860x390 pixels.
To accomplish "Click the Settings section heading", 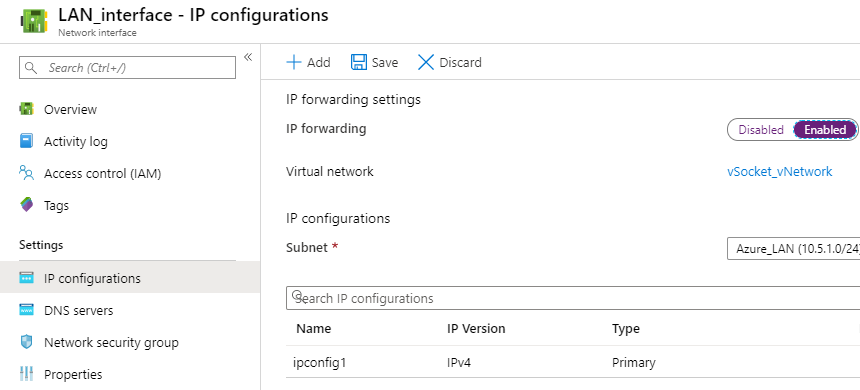I will (41, 245).
